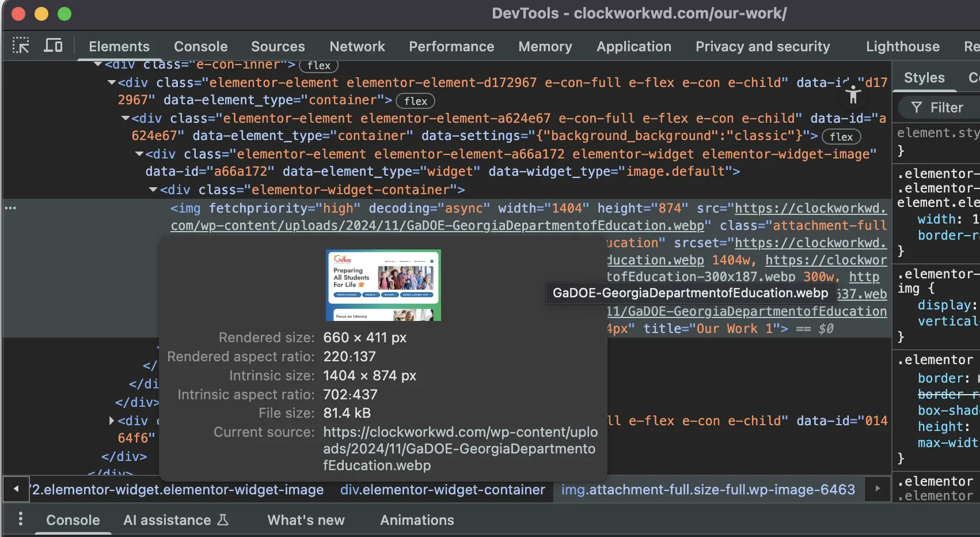
Task: Click the left scroll arrow on breadcrumb bar
Action: coord(15,489)
